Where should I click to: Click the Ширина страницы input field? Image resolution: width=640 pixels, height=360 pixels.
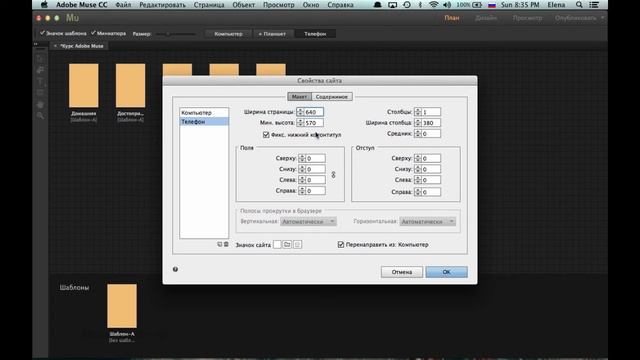(314, 112)
